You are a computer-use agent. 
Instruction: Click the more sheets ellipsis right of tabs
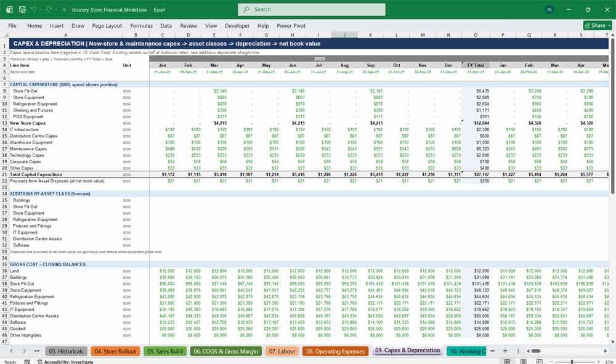pos(492,350)
